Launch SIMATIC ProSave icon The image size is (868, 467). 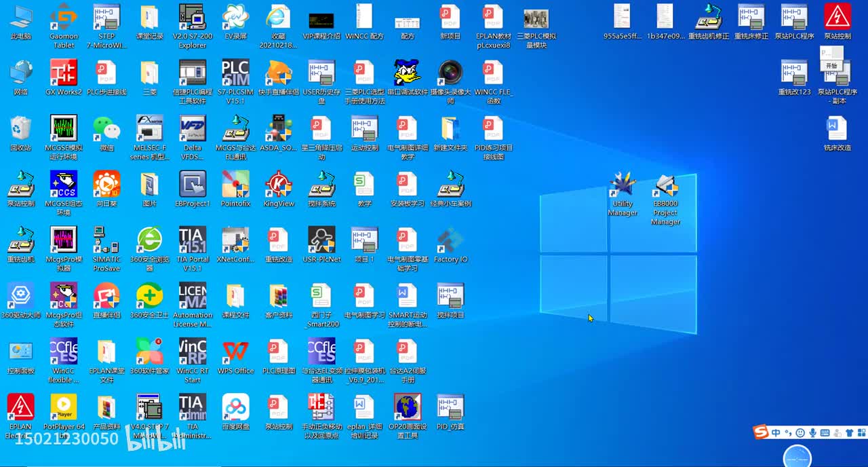106,249
